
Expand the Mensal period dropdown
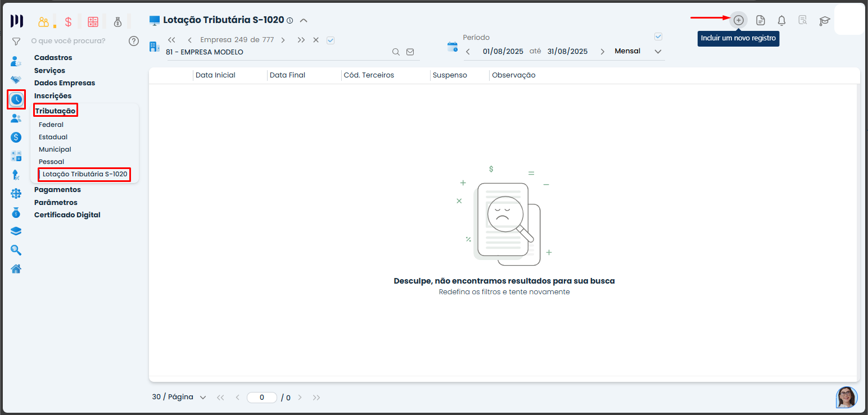[x=658, y=52]
